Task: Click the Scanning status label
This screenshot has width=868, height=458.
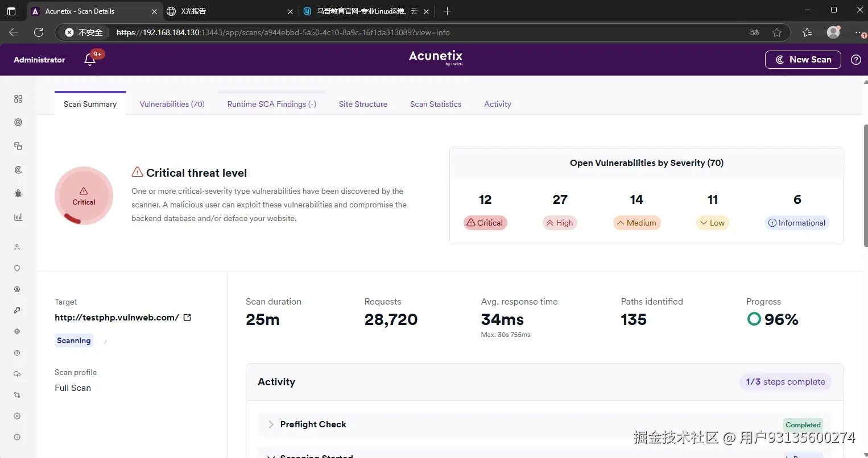Action: [74, 340]
